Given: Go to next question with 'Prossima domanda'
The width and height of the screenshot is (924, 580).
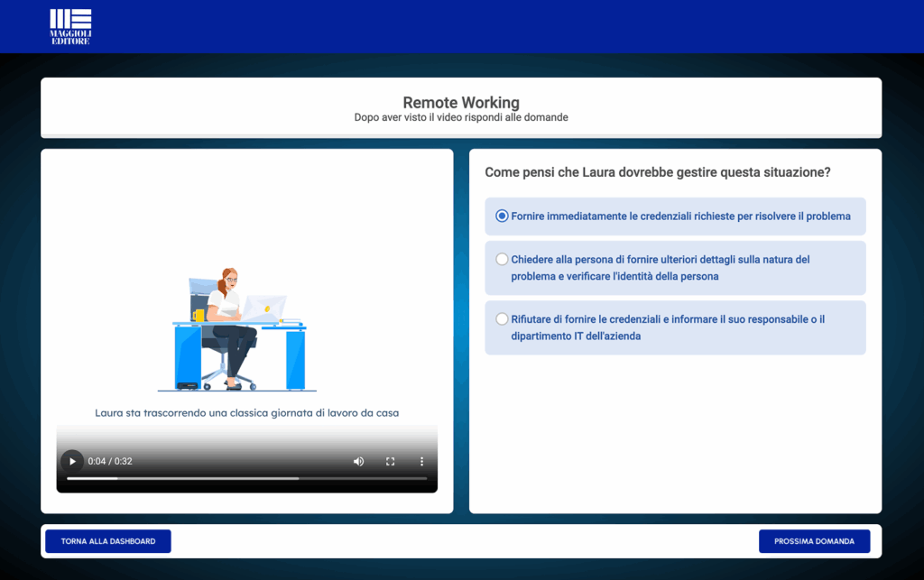Looking at the screenshot, I should [814, 541].
